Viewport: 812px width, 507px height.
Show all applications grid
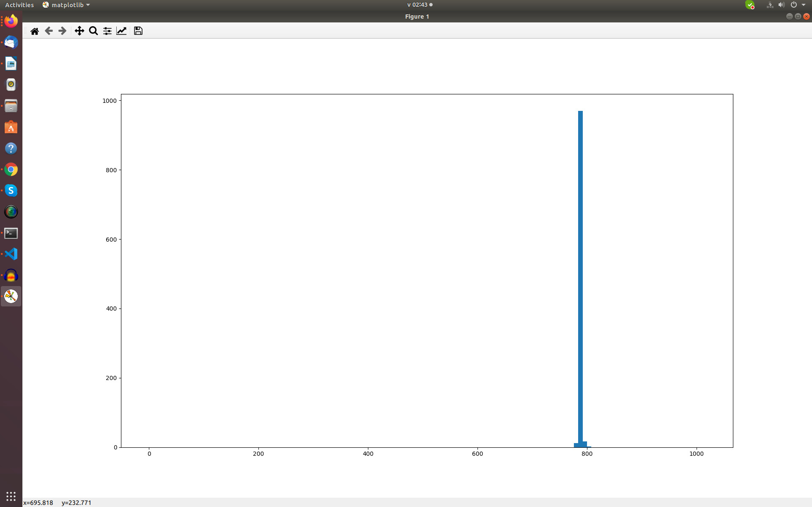11,496
